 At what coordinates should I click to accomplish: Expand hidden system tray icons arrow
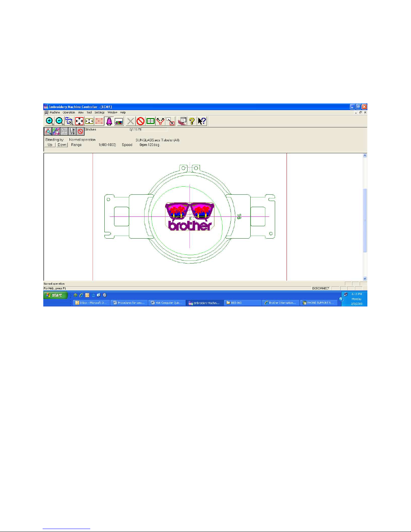pyautogui.click(x=341, y=299)
